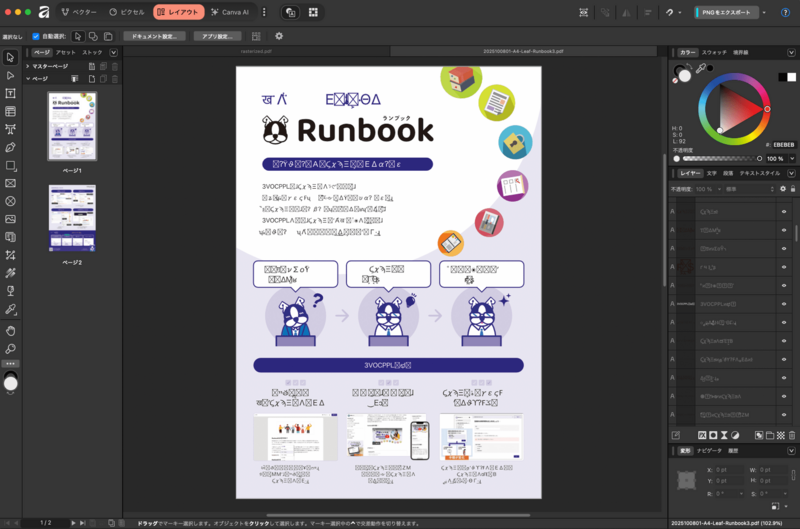The image size is (800, 529).
Task: Select the Color Picker eyedropper tool in left toolbar
Action: tap(10, 309)
